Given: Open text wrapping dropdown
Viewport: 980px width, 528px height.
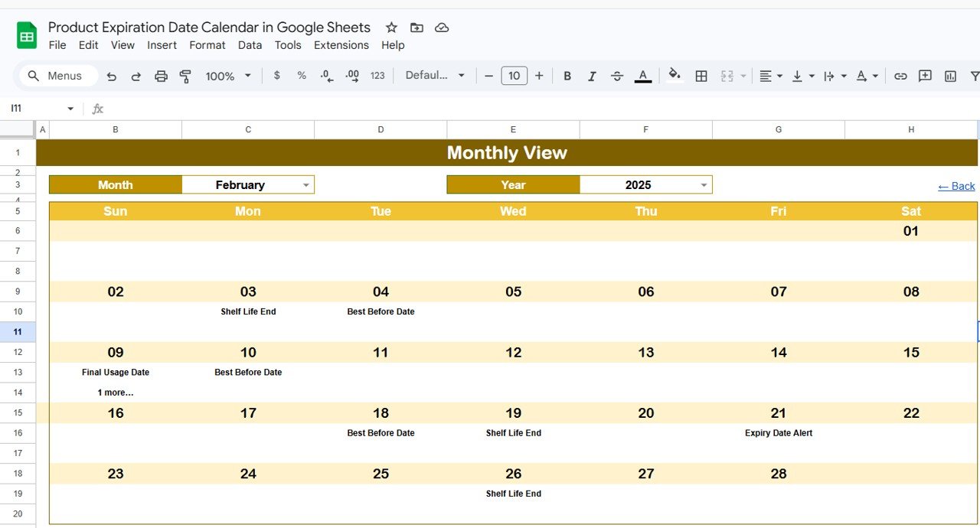Looking at the screenshot, I should [x=835, y=76].
